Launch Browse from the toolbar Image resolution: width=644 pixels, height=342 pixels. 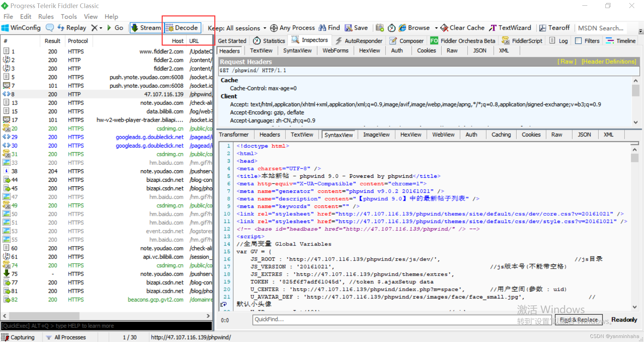(x=414, y=28)
